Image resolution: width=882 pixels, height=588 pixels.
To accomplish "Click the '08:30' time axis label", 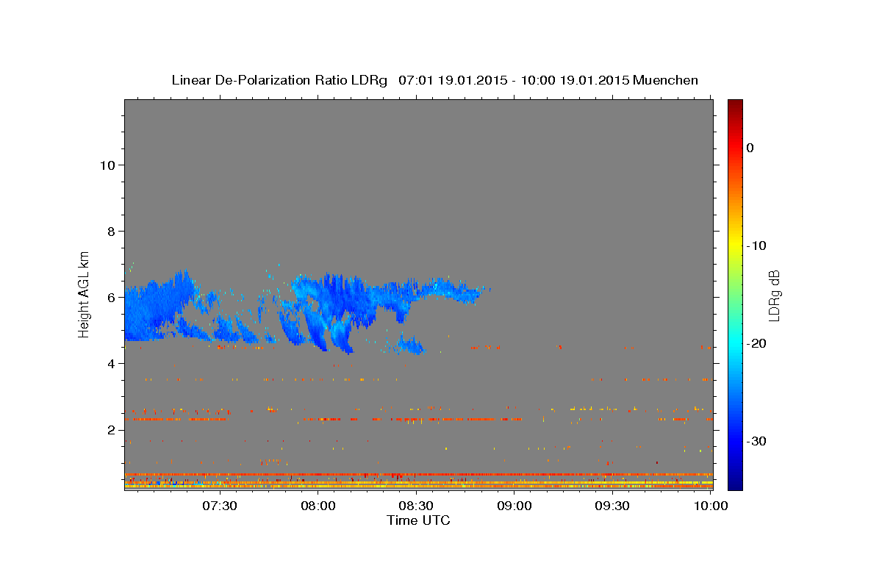I will [417, 506].
